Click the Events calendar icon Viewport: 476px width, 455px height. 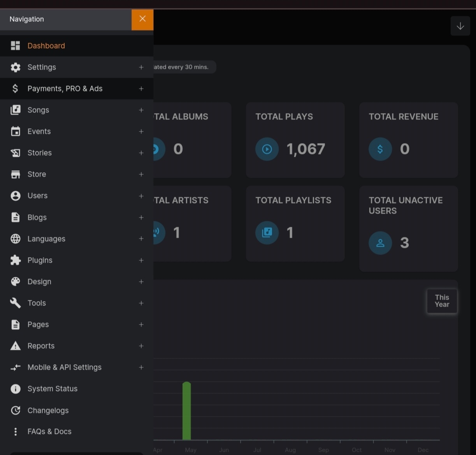tap(16, 132)
